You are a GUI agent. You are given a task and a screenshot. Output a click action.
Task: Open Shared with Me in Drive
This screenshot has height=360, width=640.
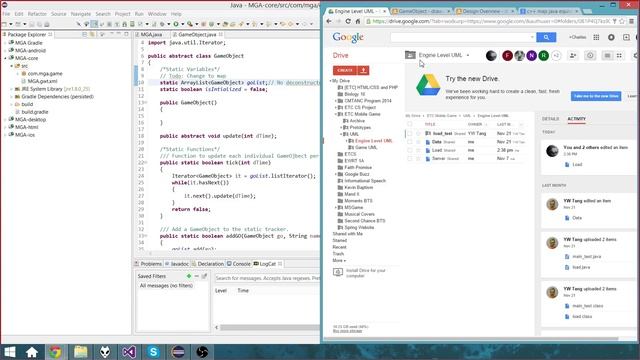(x=348, y=234)
